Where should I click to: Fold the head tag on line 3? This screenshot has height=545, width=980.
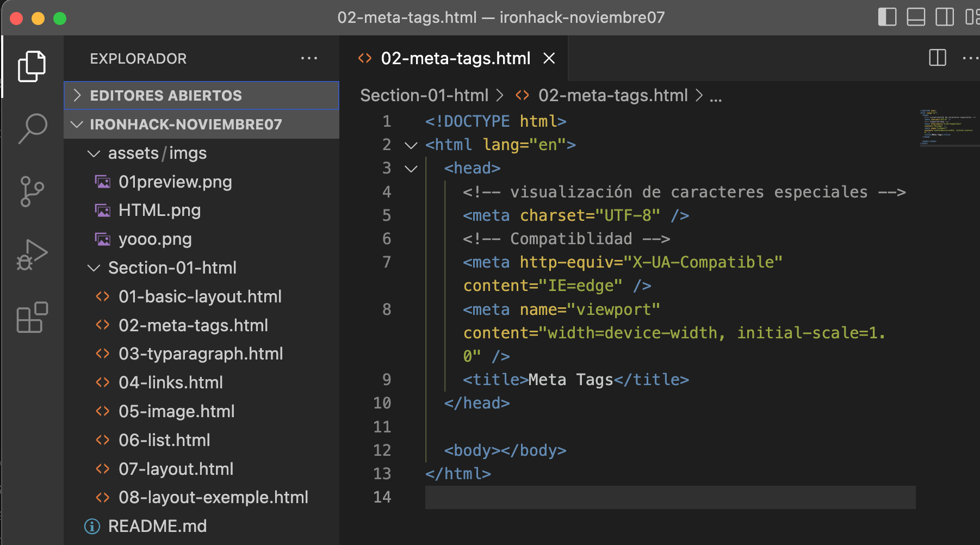pos(411,169)
